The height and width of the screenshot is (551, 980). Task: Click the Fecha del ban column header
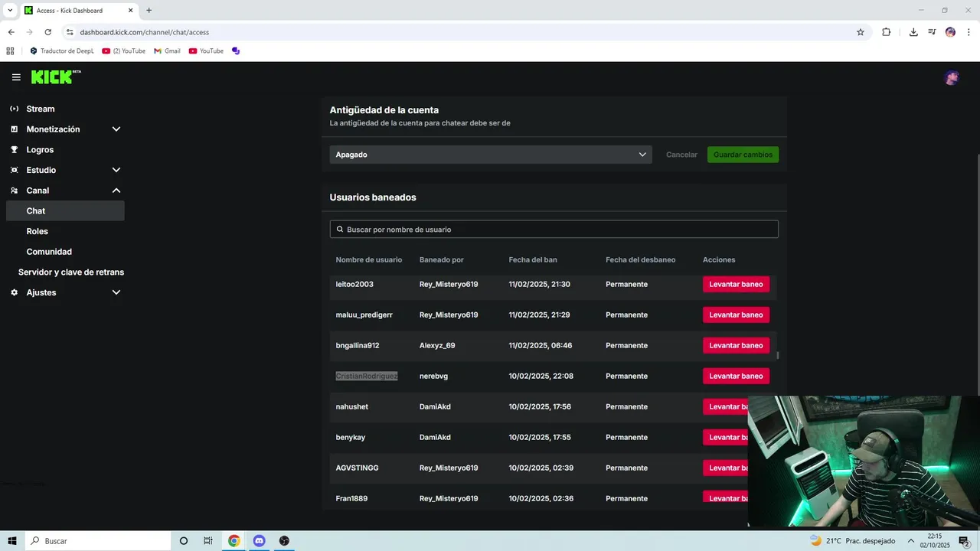[533, 260]
